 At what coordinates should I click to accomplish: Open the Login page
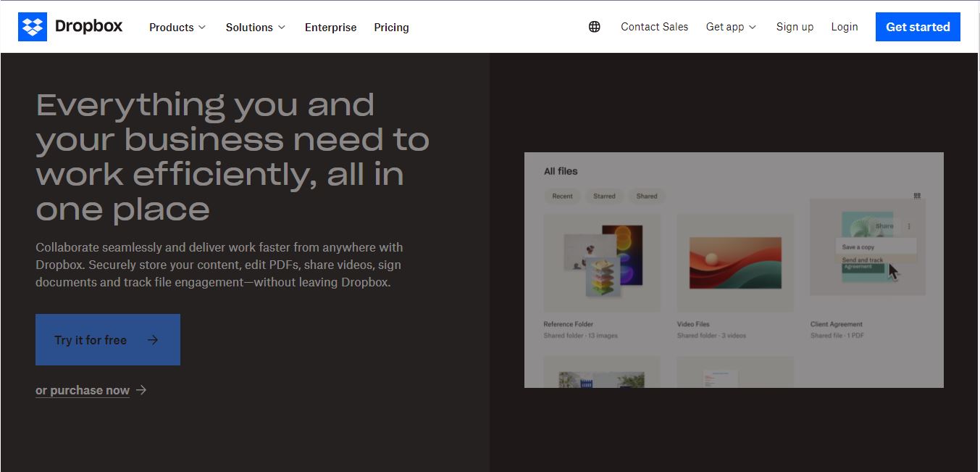(845, 27)
